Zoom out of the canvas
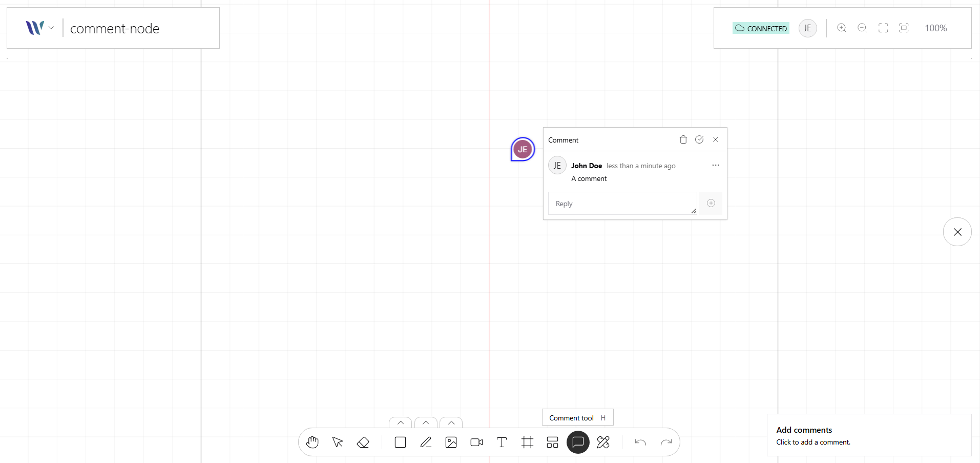This screenshot has width=980, height=463. tap(862, 28)
